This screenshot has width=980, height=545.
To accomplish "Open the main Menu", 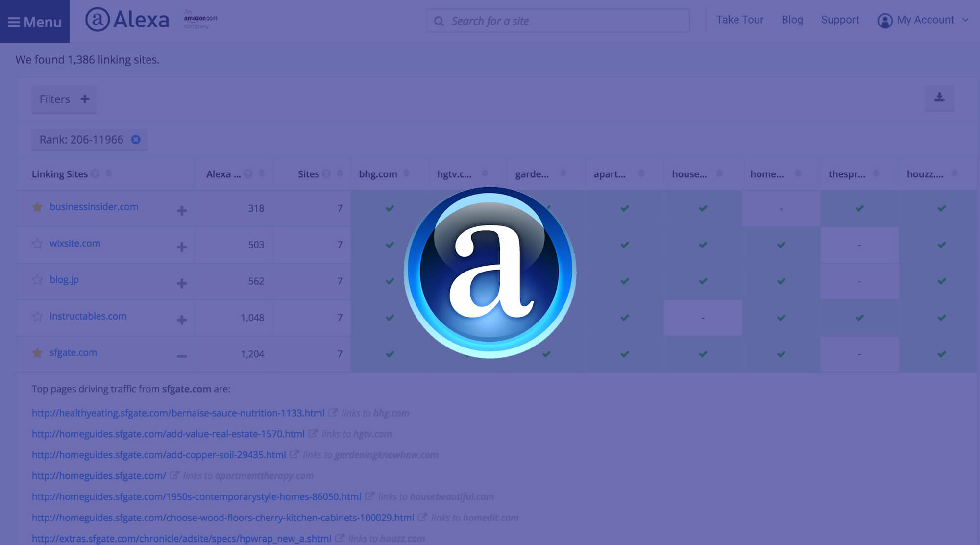I will click(34, 22).
